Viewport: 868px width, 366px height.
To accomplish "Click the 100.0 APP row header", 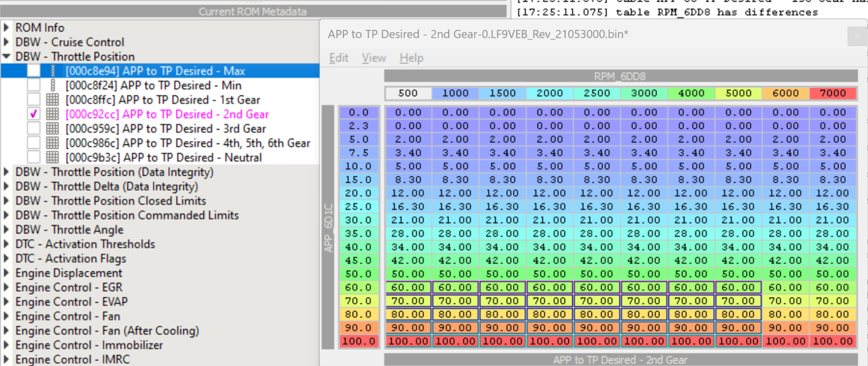I will (359, 341).
